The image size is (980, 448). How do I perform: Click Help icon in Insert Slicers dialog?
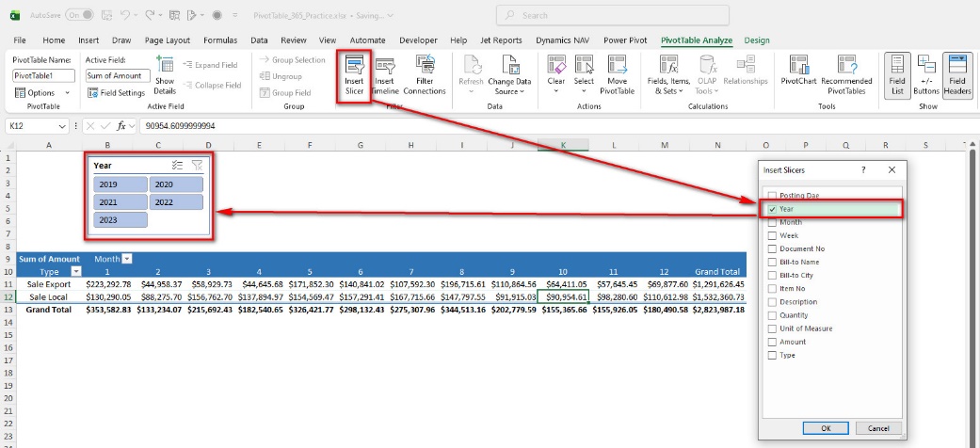coord(864,170)
